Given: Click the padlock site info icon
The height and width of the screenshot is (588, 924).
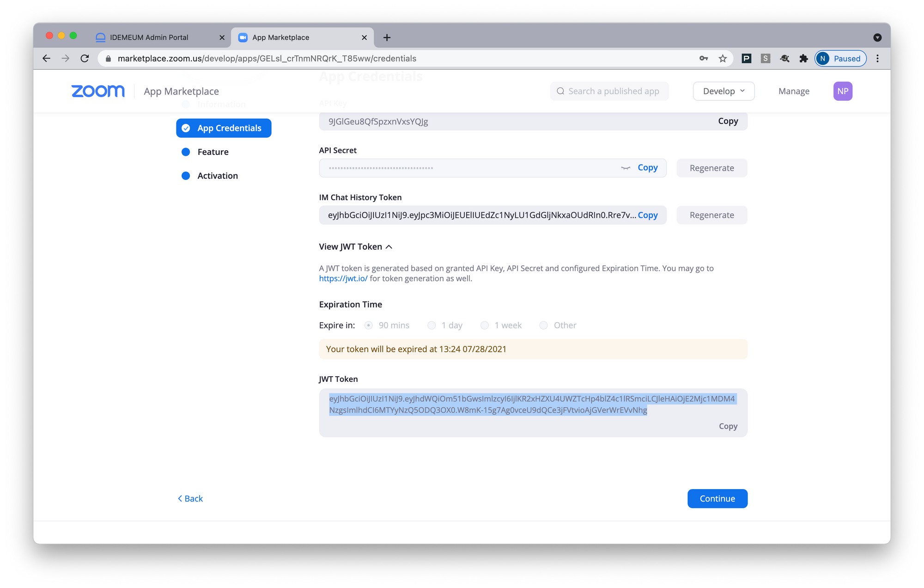Looking at the screenshot, I should tap(109, 59).
